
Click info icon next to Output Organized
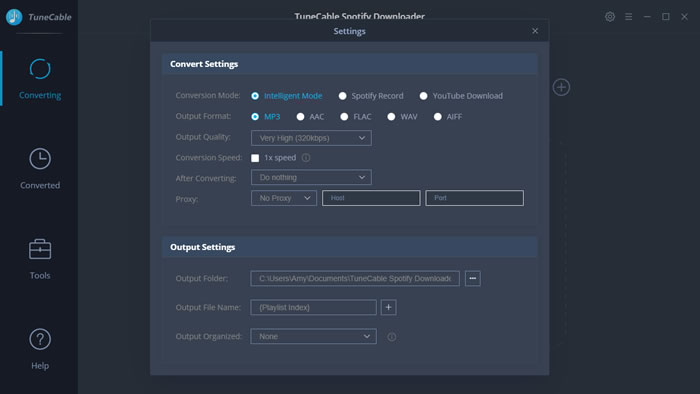tap(392, 337)
